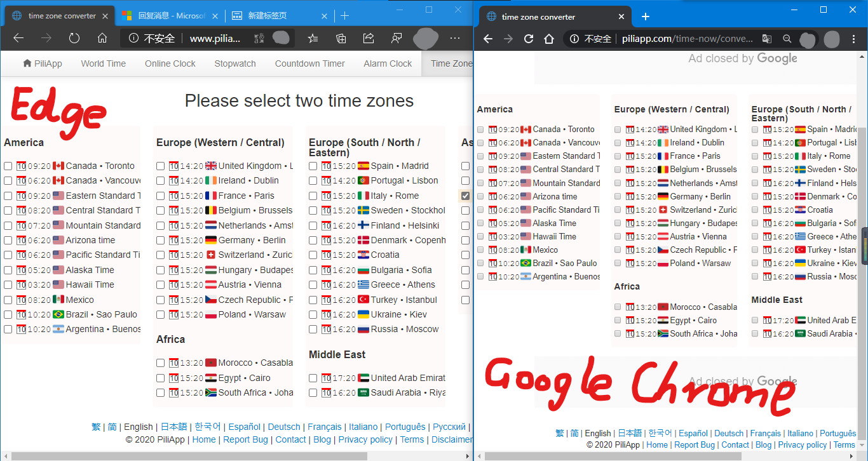Click Edge back arrow button
The image size is (868, 461).
[x=18, y=38]
